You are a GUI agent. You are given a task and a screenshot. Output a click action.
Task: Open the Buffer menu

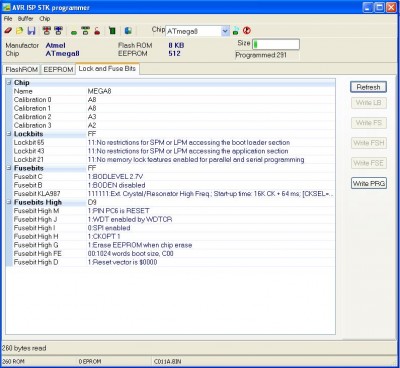(x=25, y=19)
